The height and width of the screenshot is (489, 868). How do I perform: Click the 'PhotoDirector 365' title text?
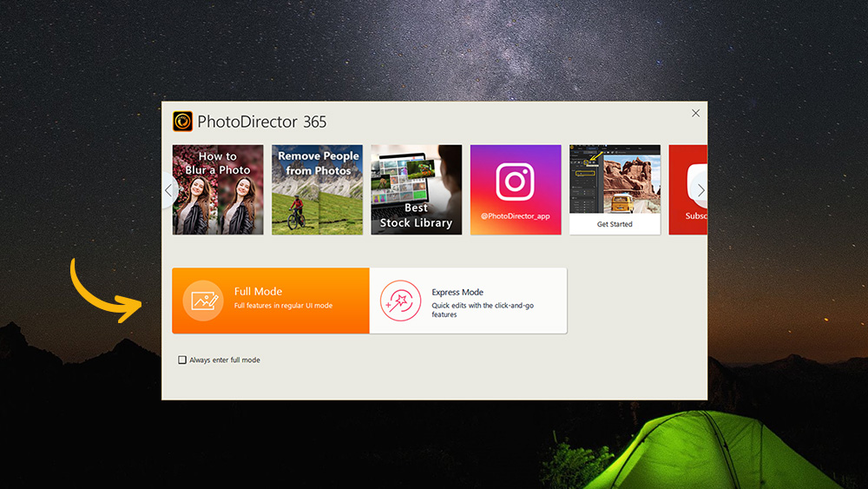262,122
